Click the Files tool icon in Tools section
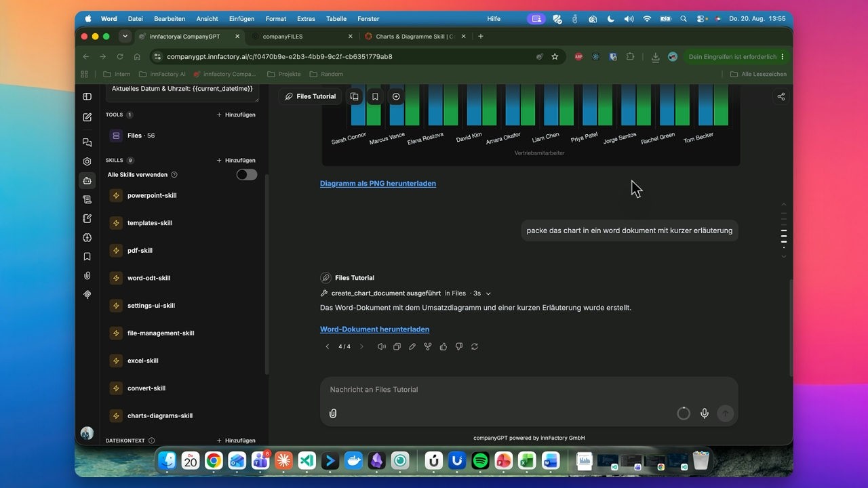This screenshot has height=488, width=868. point(116,136)
